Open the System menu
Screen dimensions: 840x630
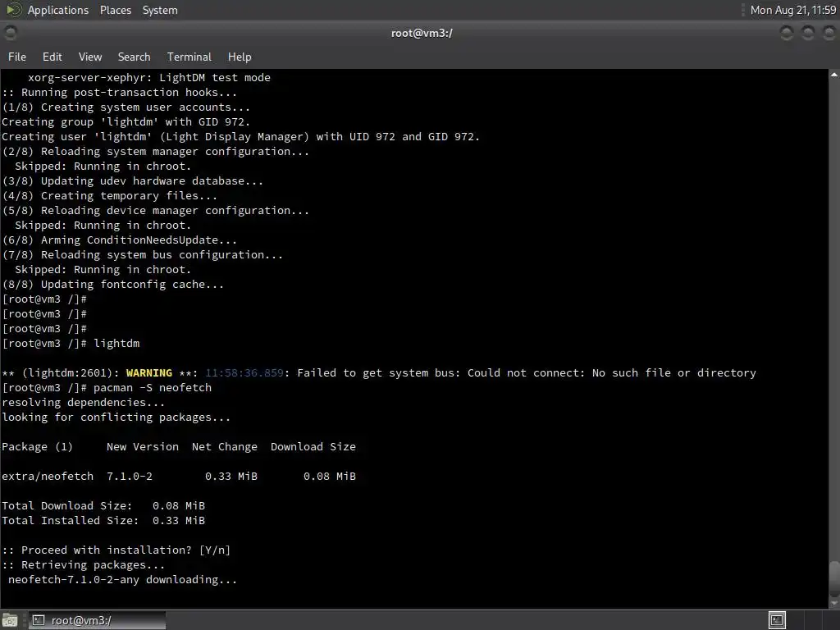tap(160, 10)
